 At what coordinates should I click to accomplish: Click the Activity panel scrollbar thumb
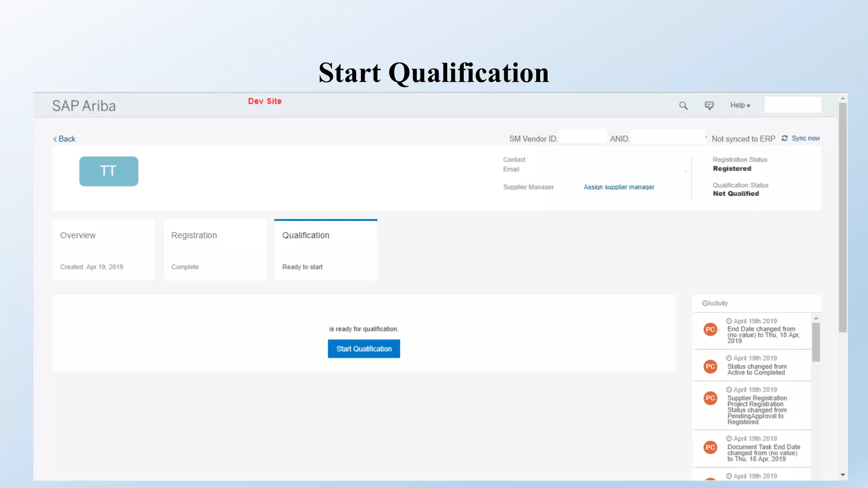[816, 342]
